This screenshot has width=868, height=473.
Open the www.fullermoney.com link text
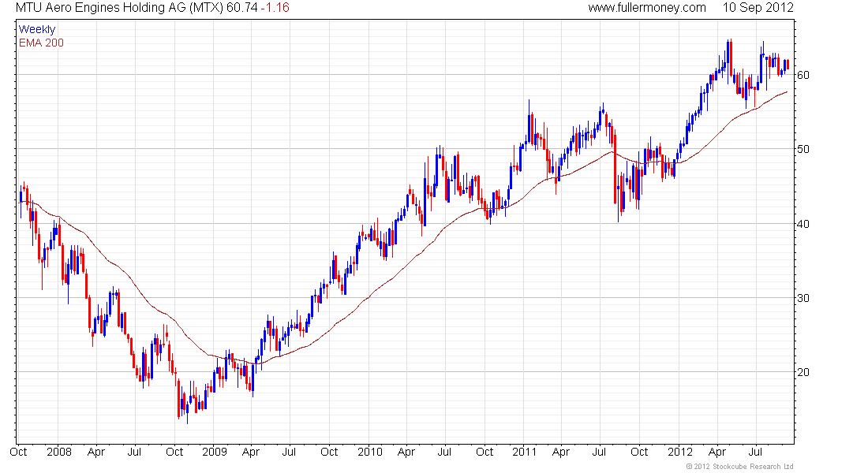[647, 8]
